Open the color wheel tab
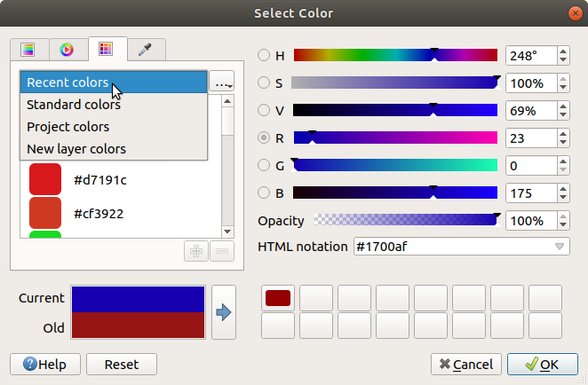Viewport: 588px width, 385px height. tap(68, 49)
